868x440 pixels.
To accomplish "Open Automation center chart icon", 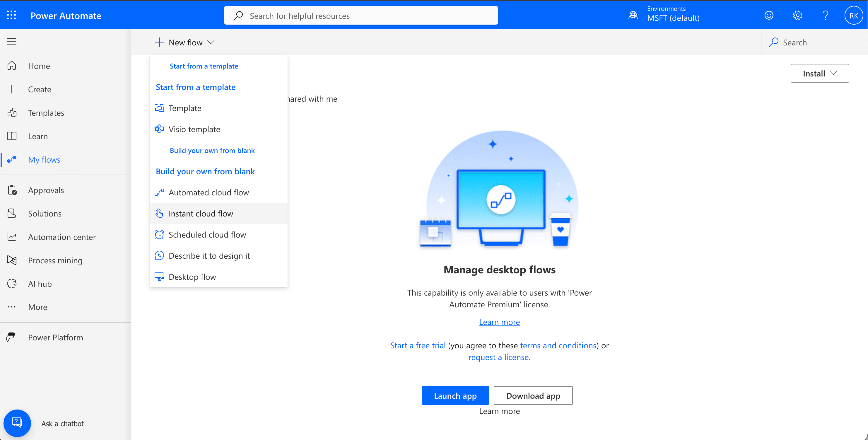I will [12, 237].
